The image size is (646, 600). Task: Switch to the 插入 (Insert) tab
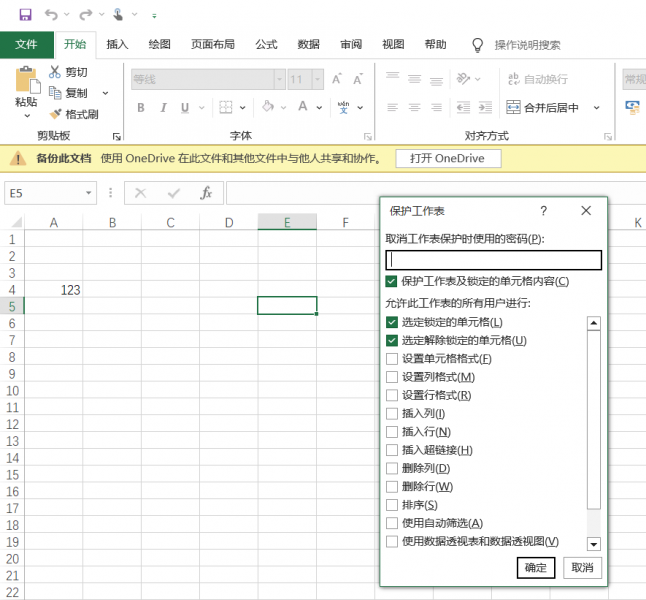117,45
